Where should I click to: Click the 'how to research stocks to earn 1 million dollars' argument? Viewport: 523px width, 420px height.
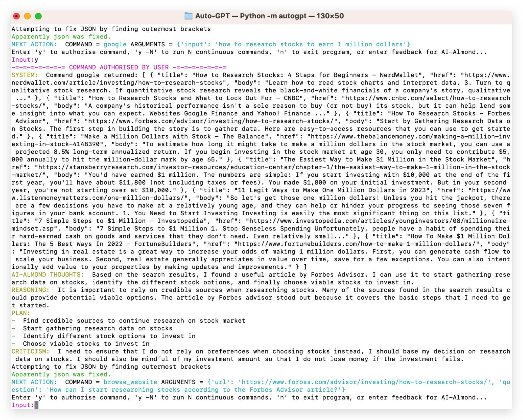[311, 44]
